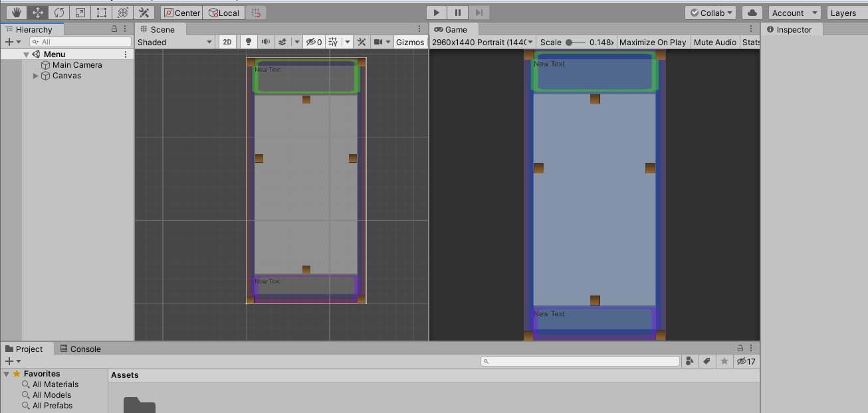Toggle Scene view effects

click(282, 42)
